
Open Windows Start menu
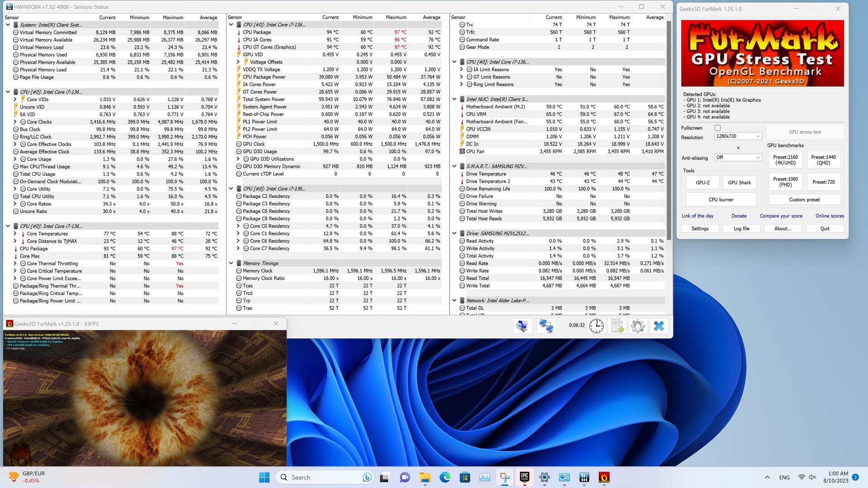coord(264,477)
